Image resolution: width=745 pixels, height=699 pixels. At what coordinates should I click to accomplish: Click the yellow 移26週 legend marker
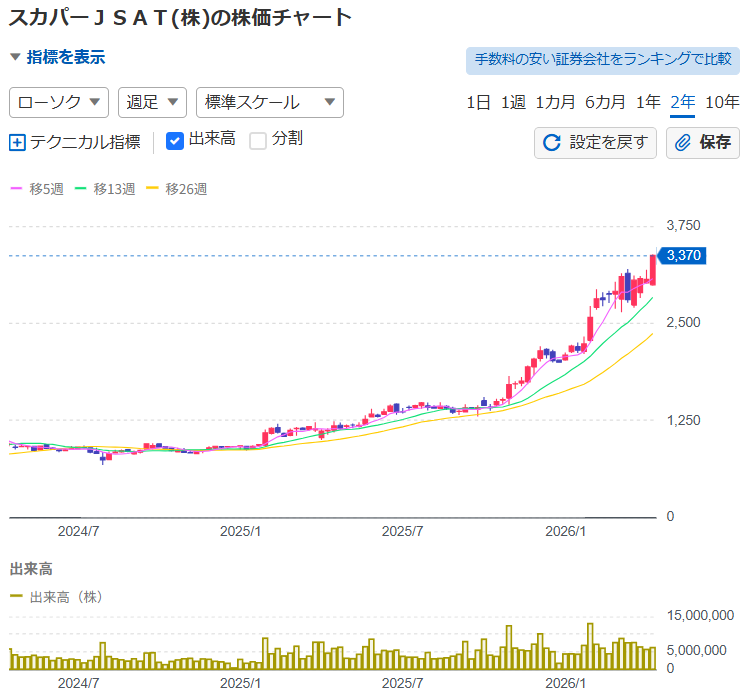[152, 188]
